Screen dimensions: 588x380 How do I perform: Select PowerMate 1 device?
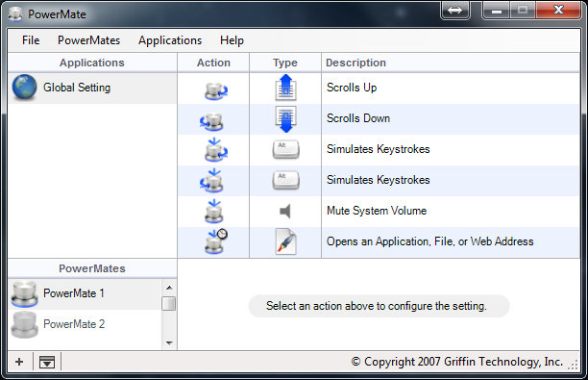coord(85,293)
